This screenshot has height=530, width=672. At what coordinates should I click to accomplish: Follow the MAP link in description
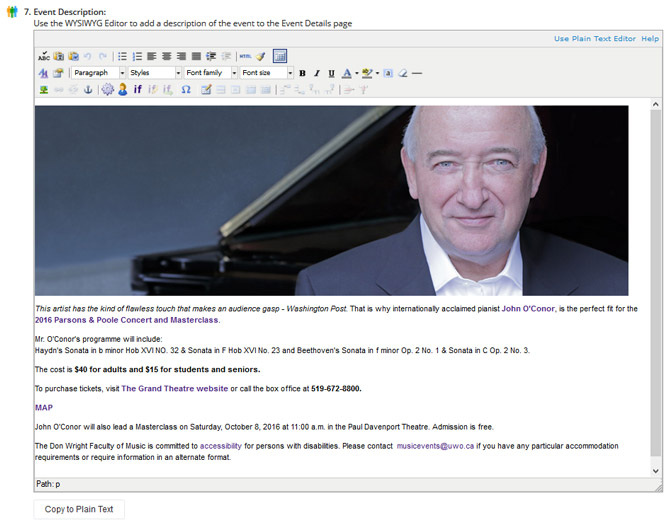[x=44, y=408]
